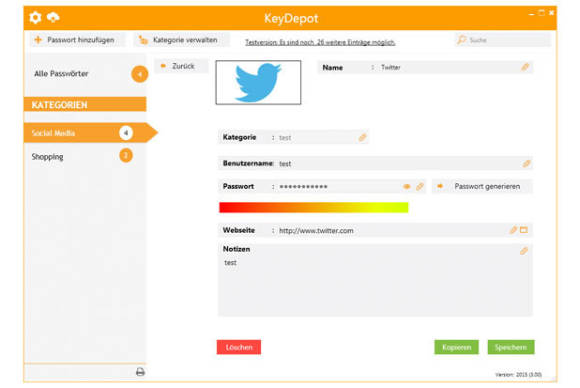Click the Name field showing Twitter

(x=425, y=67)
